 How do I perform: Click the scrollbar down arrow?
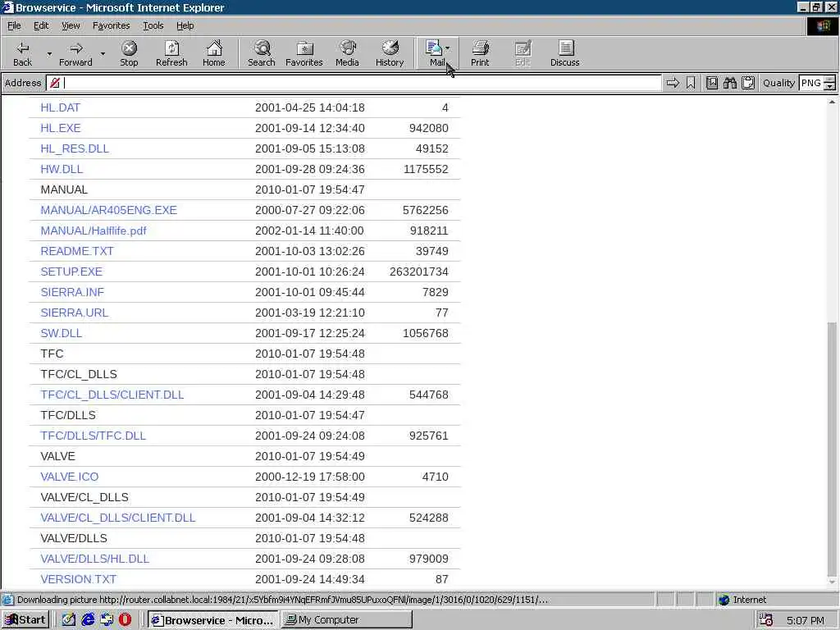[x=832, y=582]
